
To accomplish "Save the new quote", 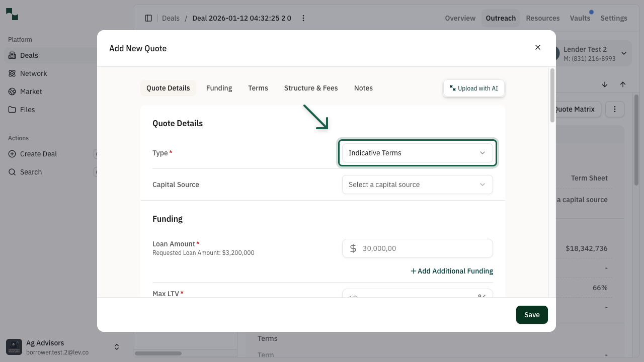I will [532, 315].
